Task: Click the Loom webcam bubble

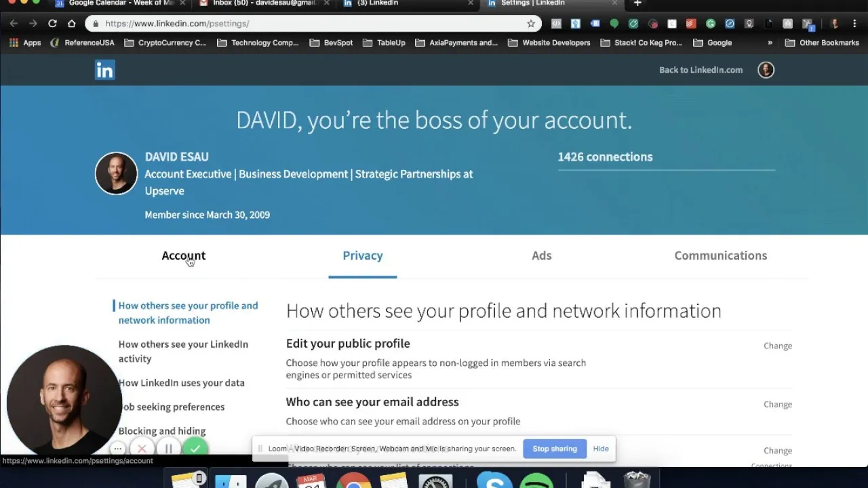Action: click(64, 401)
